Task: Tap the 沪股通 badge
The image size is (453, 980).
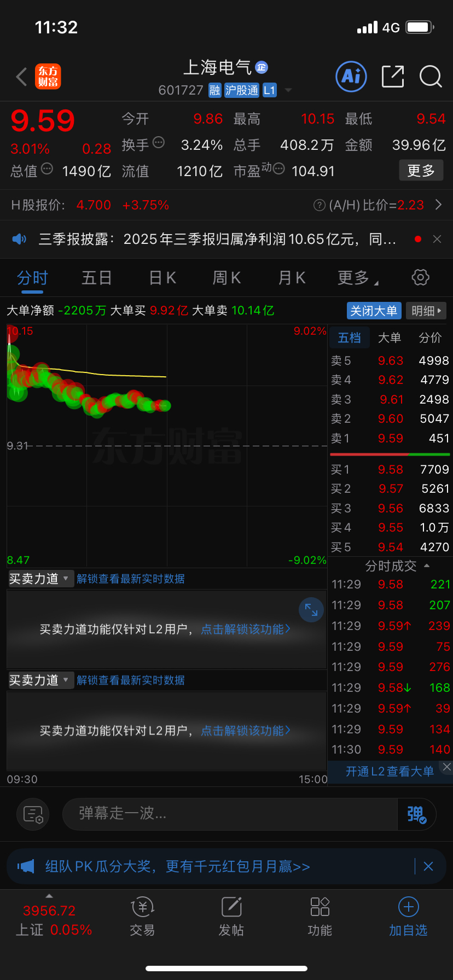Action: 242,90
